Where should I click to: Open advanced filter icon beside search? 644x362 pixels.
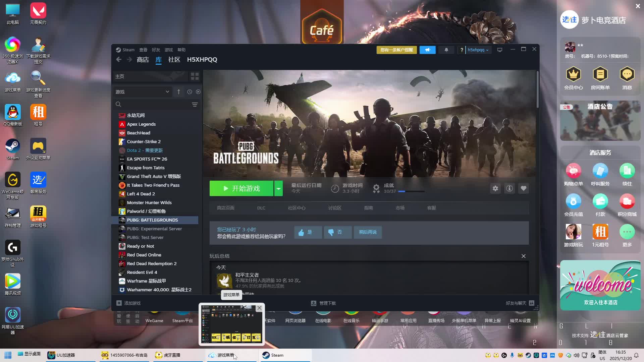195,105
